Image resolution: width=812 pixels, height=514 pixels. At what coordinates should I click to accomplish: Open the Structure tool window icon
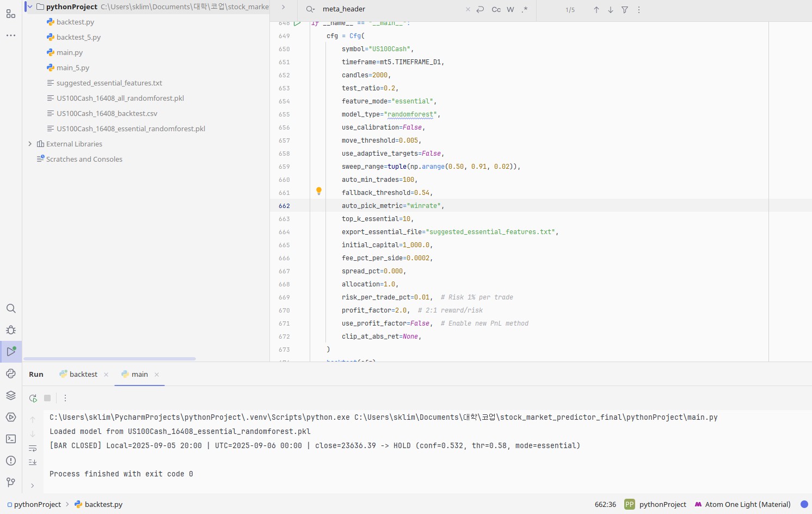pos(11,14)
